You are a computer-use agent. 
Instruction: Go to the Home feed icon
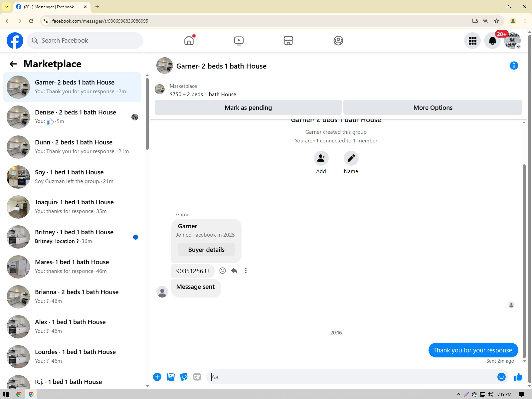[x=189, y=41]
